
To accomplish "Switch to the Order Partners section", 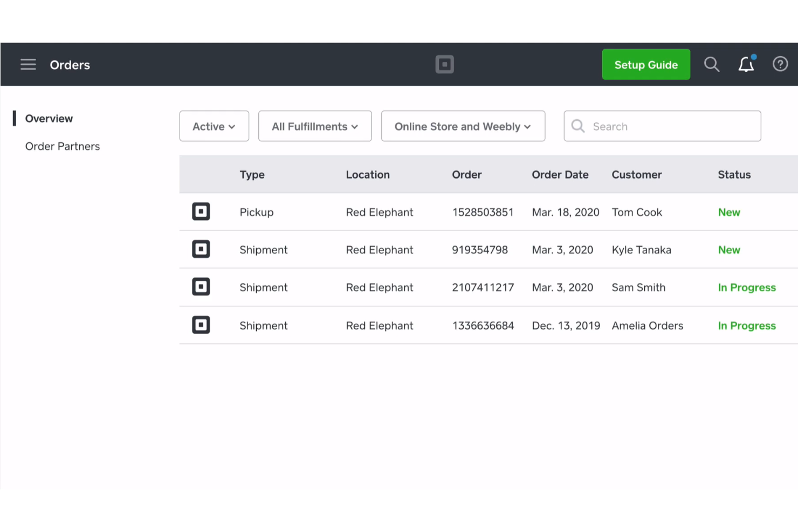I will point(62,146).
